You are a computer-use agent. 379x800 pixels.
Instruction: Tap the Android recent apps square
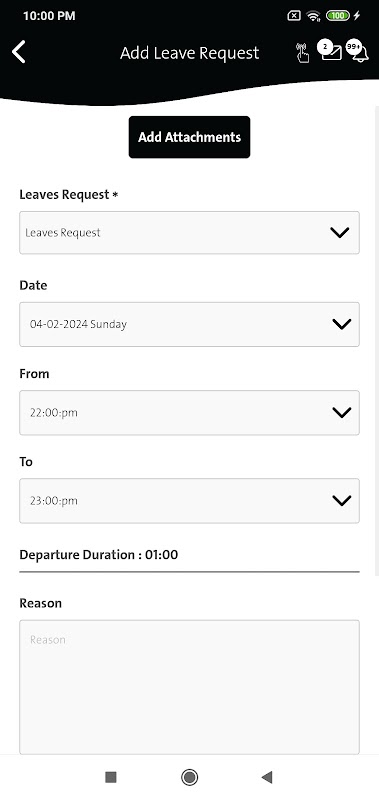pos(111,777)
